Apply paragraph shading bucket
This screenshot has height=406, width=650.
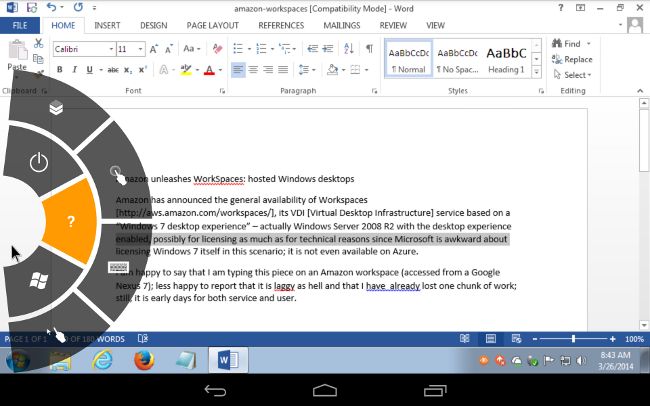pos(332,70)
